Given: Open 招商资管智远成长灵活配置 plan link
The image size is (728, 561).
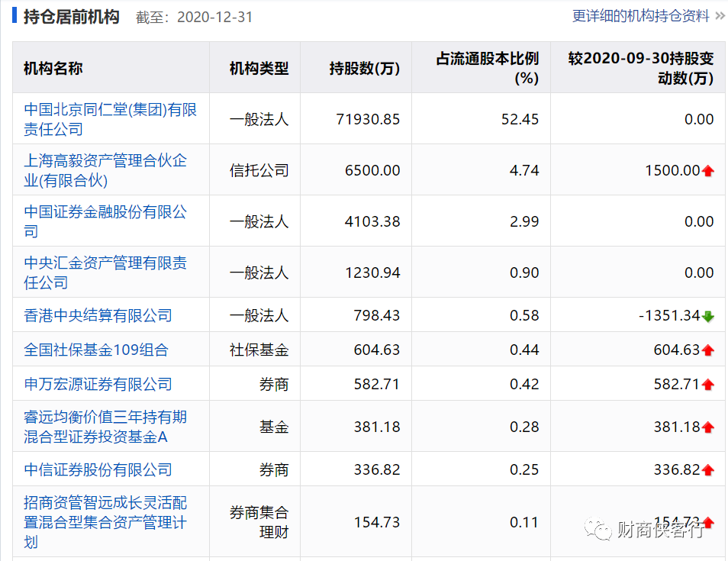Looking at the screenshot, I should click(105, 522).
